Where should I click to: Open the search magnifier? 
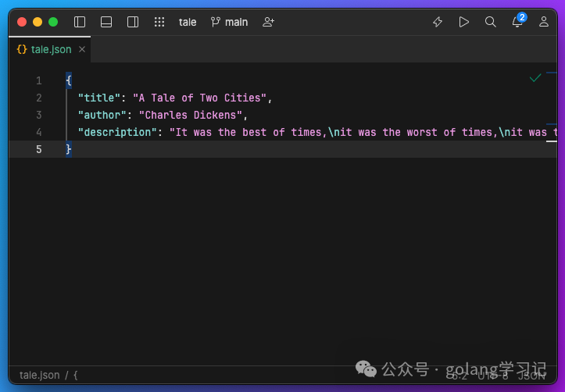coord(491,22)
